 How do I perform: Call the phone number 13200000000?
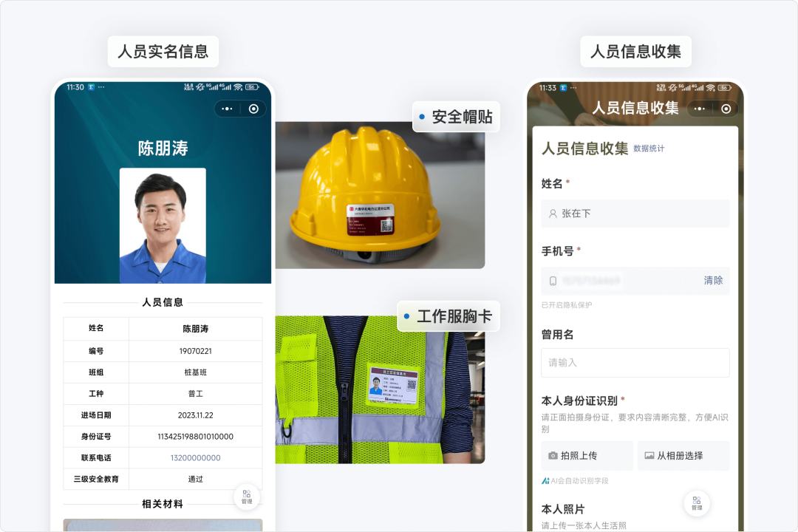click(196, 458)
